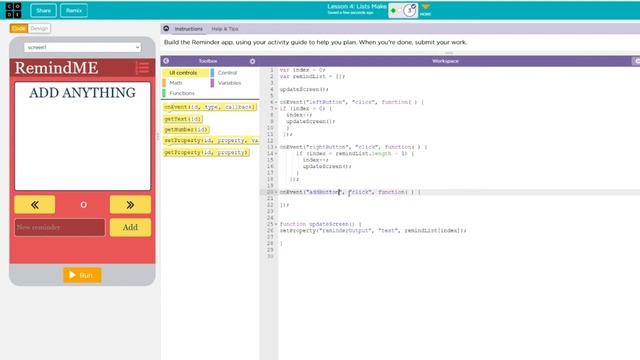
Task: Collapse the instructions panel arrow icon
Action: click(x=166, y=29)
